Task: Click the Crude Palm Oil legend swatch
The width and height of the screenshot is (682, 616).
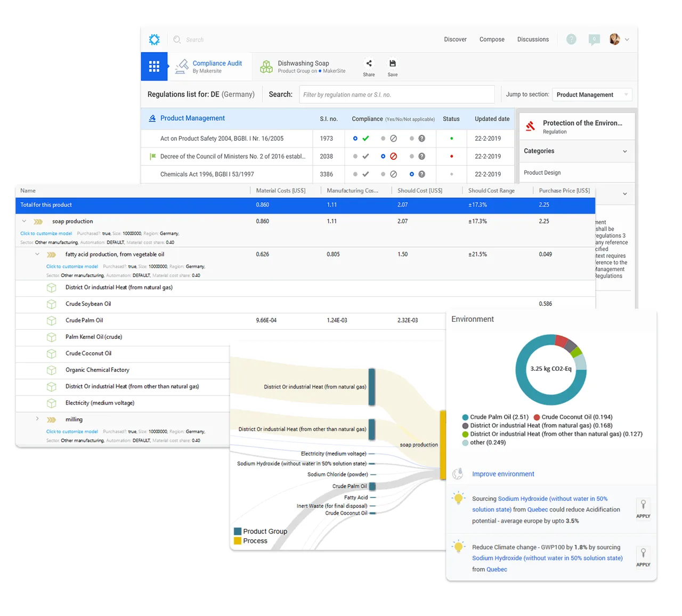Action: coord(465,417)
